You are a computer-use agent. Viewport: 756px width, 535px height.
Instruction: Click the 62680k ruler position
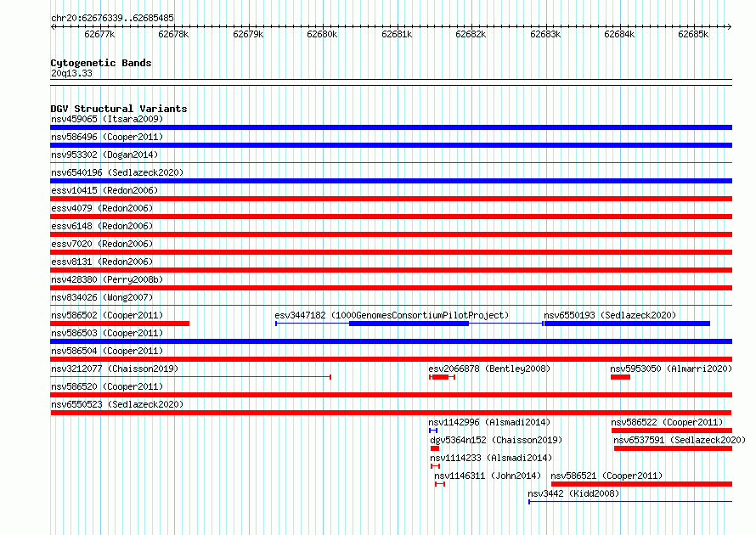click(322, 35)
